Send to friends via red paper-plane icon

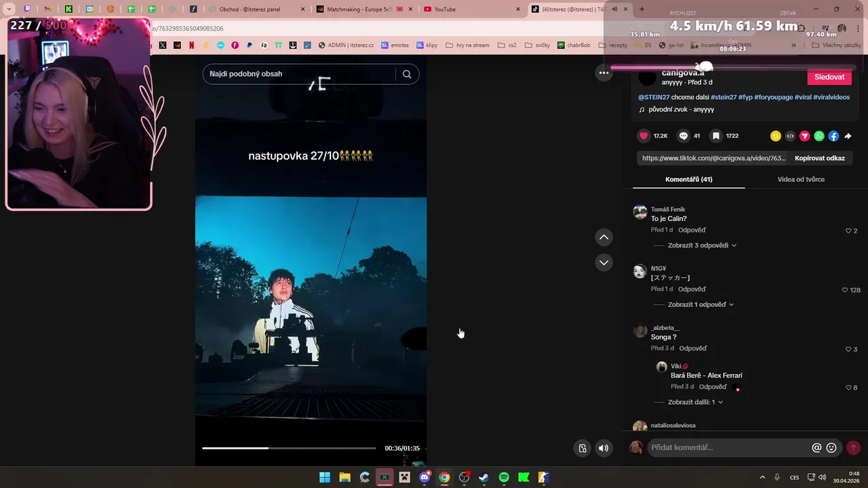(x=805, y=136)
